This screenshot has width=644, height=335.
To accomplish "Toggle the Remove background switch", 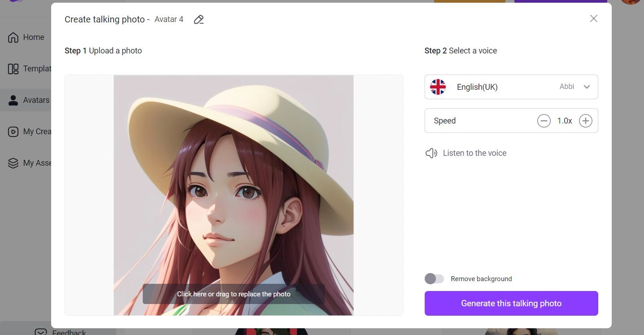I will point(434,279).
